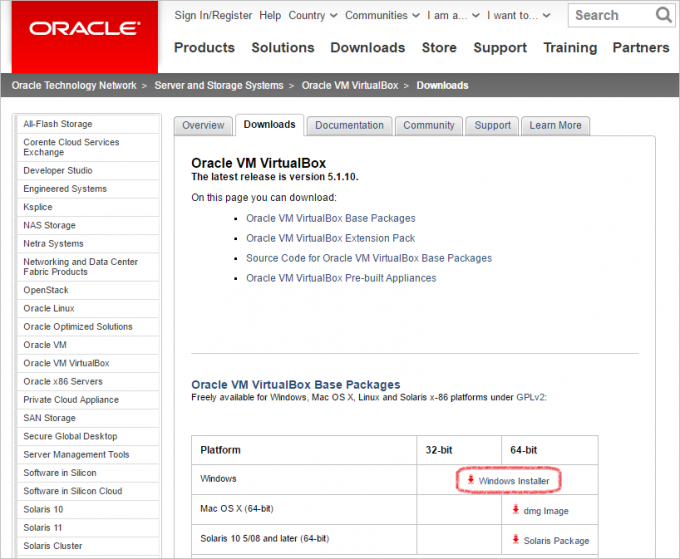Go to Oracle VM VirtualBox breadcrumb
680x559 pixels.
point(350,85)
